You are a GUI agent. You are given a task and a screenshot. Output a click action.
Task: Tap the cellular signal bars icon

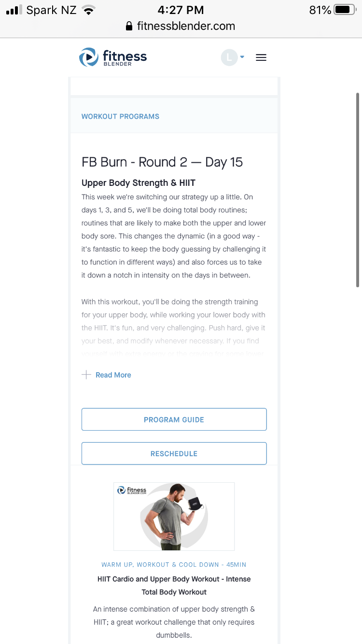14,10
